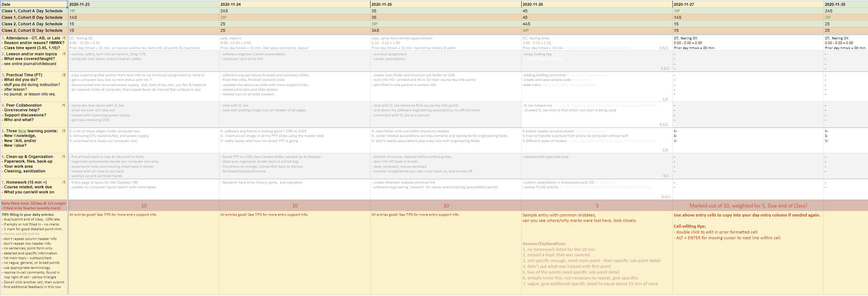Select the 'Marked out of 10' instruction cell
Image resolution: width=868 pixels, height=296 pixels.
[x=748, y=205]
